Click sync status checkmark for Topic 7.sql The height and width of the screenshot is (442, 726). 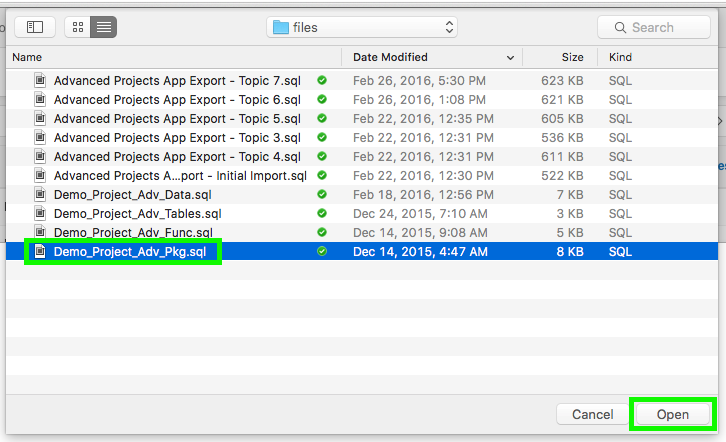pyautogui.click(x=322, y=80)
